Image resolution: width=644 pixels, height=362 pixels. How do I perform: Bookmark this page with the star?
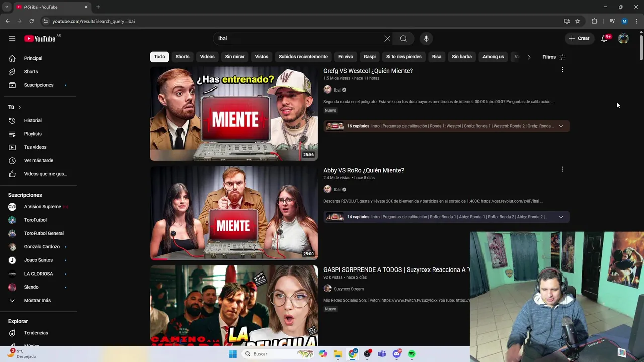[578, 21]
